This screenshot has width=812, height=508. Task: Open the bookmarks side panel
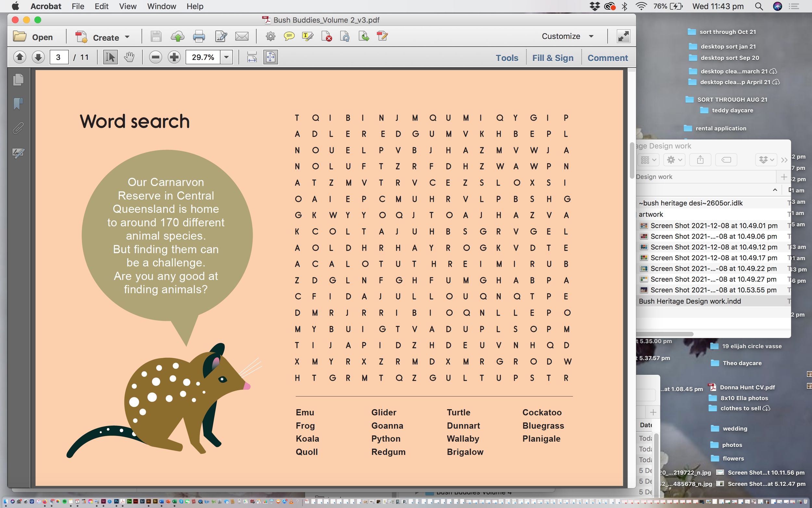click(18, 104)
